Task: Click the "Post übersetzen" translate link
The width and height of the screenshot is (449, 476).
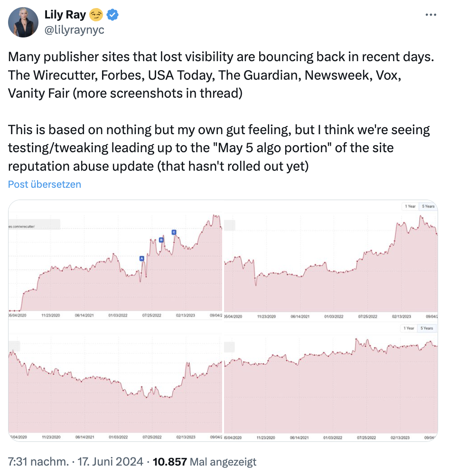Action: point(45,184)
